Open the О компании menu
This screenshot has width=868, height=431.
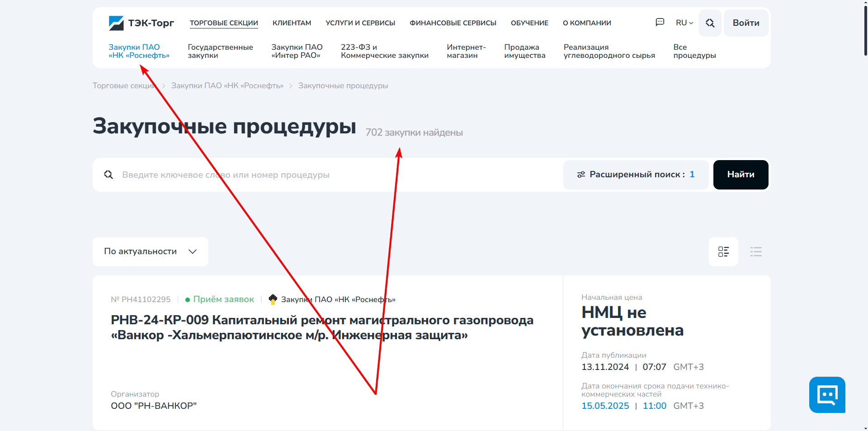[587, 23]
